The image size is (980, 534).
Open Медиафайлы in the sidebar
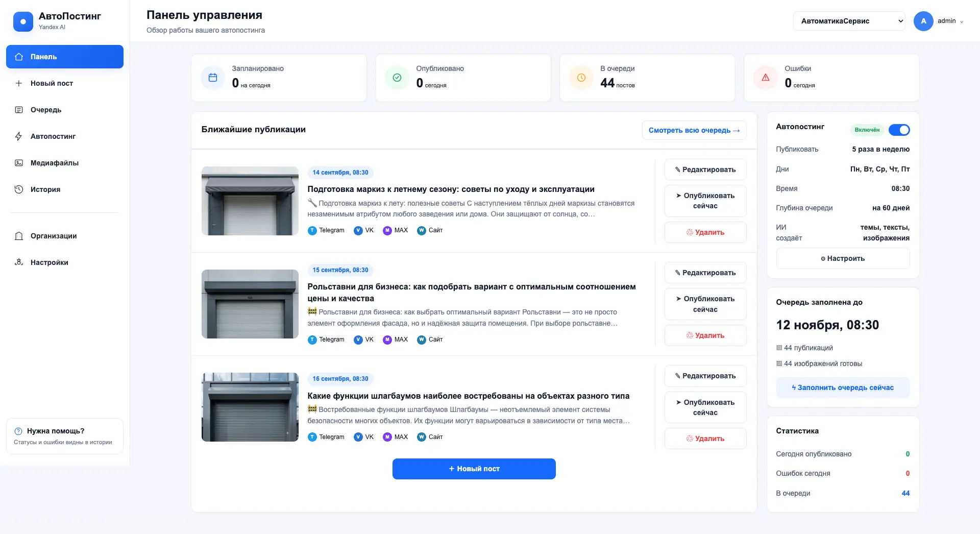point(65,163)
